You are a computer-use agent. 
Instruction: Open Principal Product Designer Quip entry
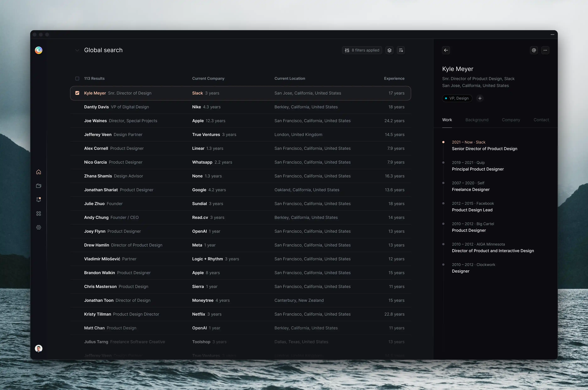(478, 166)
